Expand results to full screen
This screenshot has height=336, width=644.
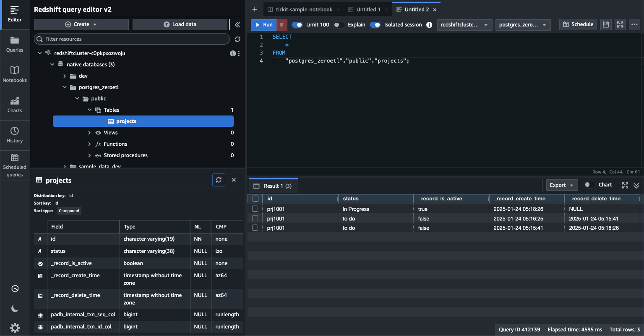pyautogui.click(x=625, y=185)
